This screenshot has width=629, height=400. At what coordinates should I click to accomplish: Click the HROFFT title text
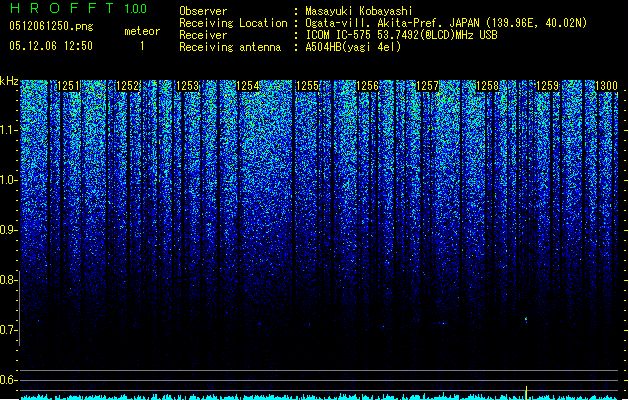62,8
